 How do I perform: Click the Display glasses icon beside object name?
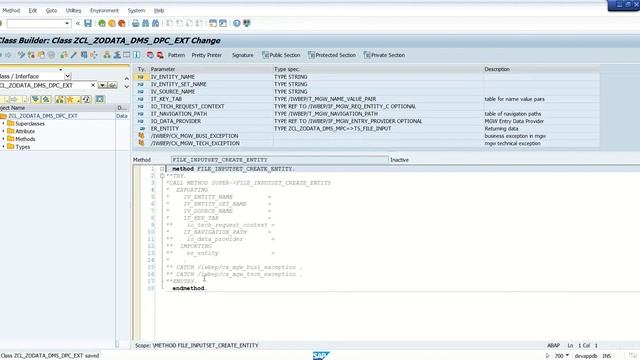pyautogui.click(x=113, y=85)
